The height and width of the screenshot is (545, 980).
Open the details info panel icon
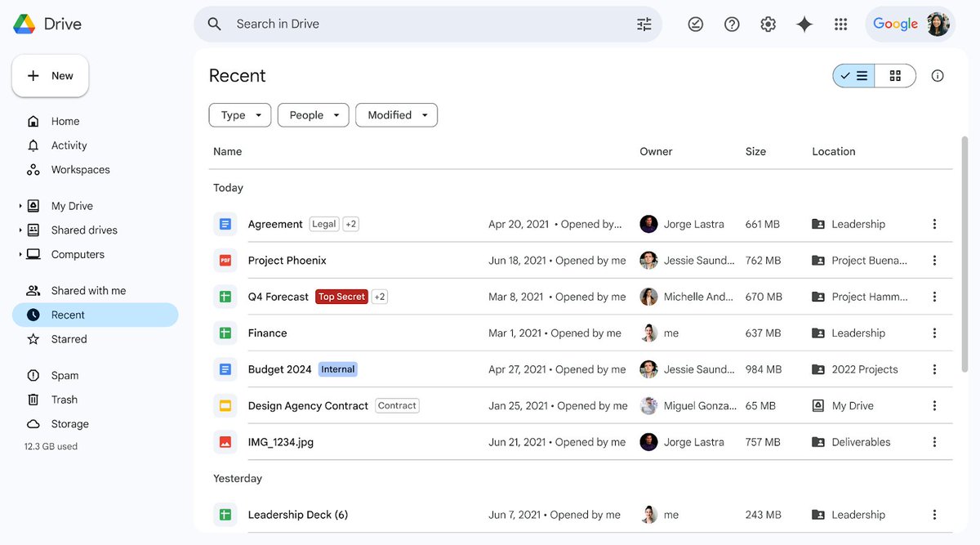tap(937, 75)
